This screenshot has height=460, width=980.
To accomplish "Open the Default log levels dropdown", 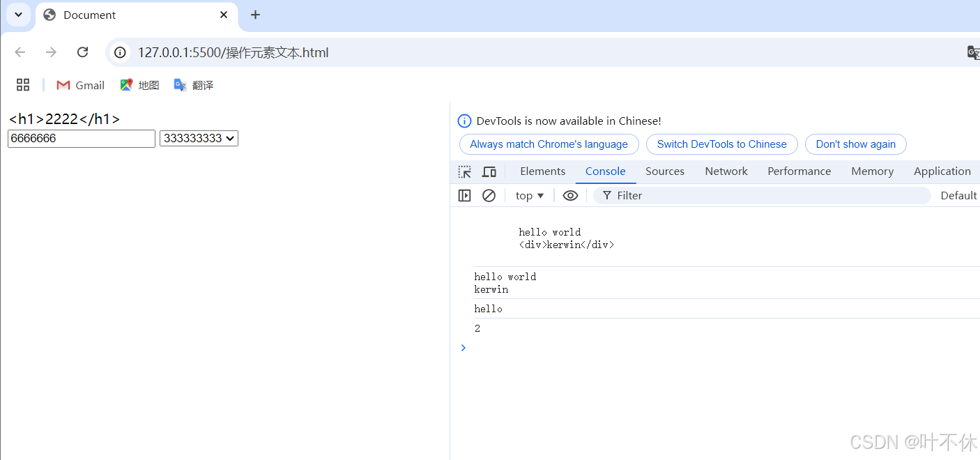I will pyautogui.click(x=958, y=195).
